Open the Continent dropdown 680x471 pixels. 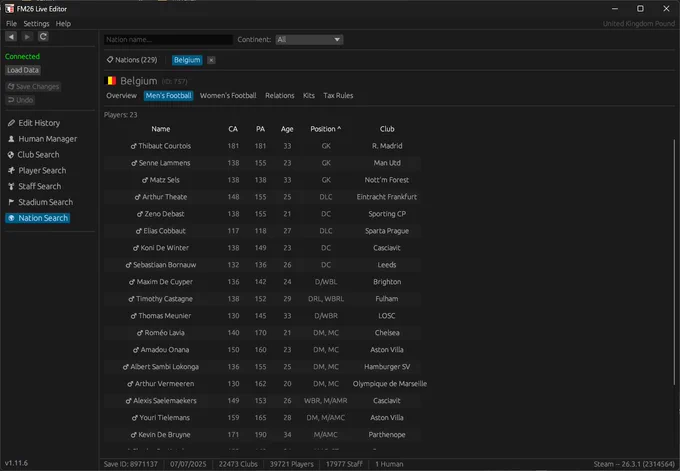(309, 39)
